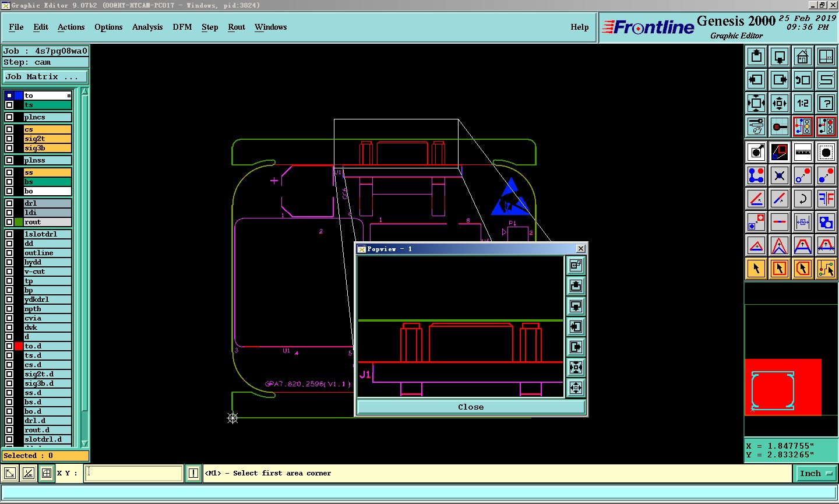Open the Actions menu
839x504 pixels.
coord(71,27)
